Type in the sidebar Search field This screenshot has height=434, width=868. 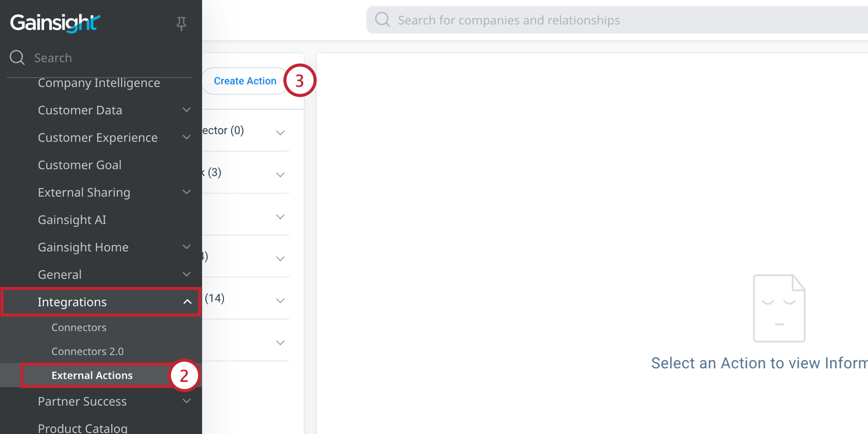click(x=102, y=58)
